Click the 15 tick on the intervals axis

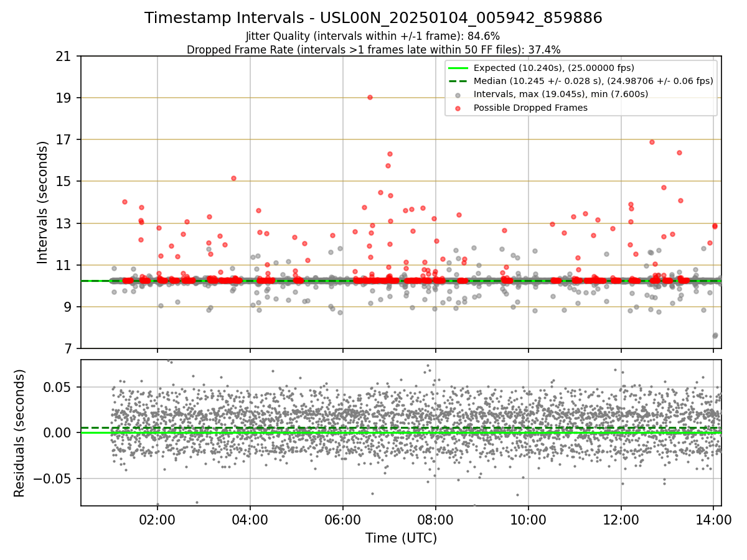(63, 182)
